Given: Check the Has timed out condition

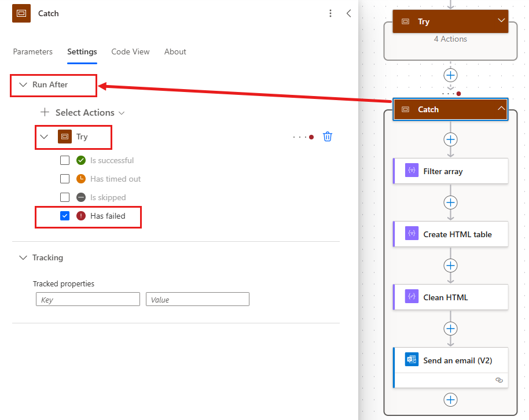Looking at the screenshot, I should point(64,179).
